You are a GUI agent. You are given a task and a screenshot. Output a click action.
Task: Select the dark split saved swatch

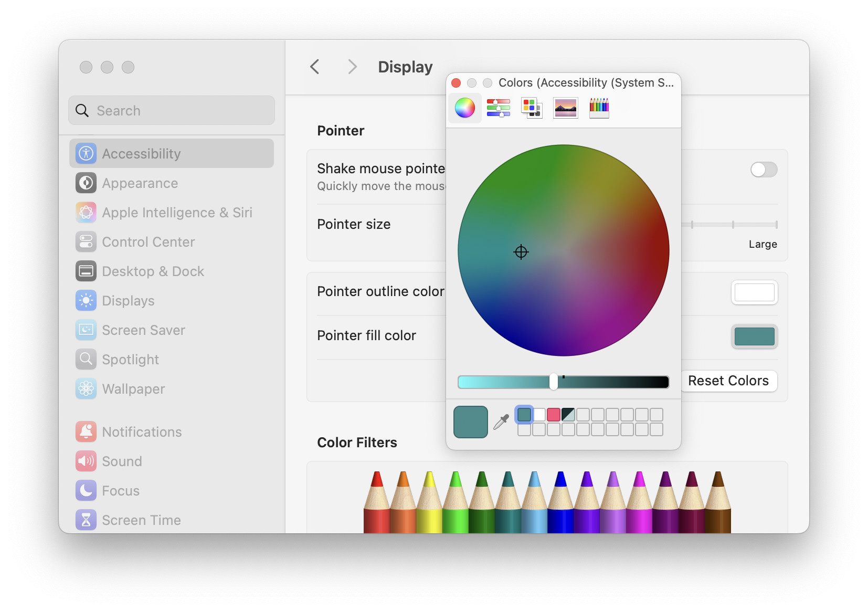(x=568, y=415)
